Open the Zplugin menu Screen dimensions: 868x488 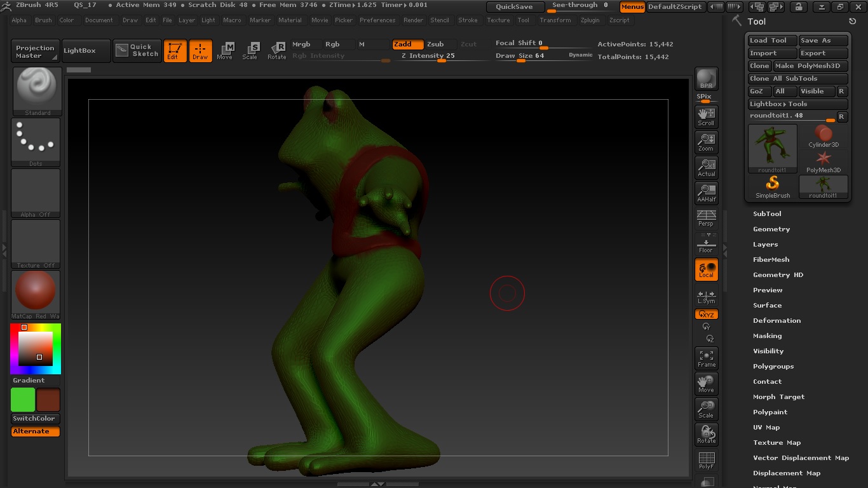590,20
